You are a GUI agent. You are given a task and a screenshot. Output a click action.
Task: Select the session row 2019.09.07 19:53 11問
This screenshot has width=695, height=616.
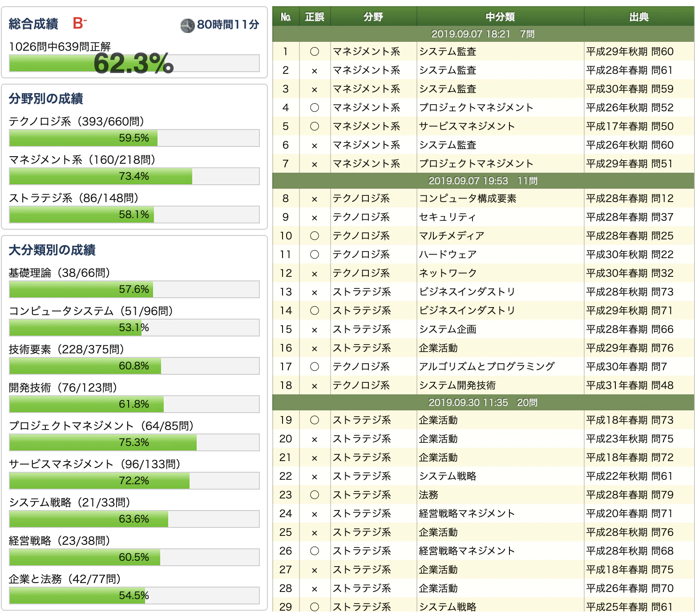click(483, 181)
